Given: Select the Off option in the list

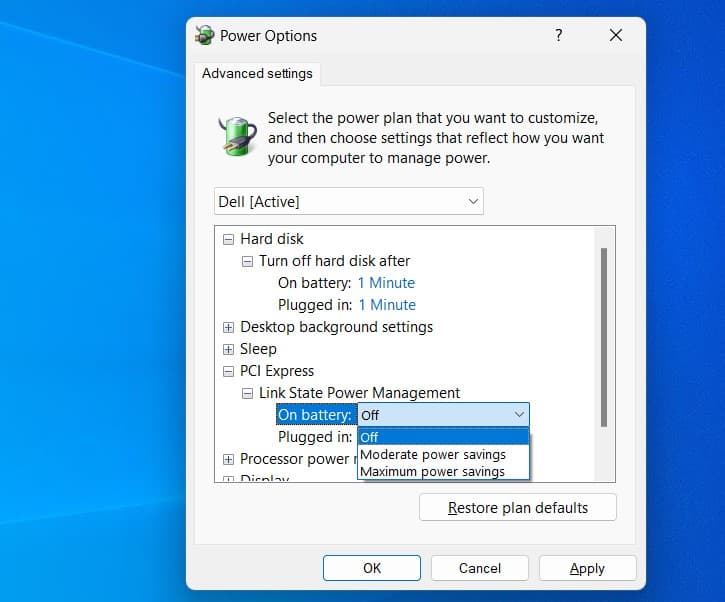Looking at the screenshot, I should [442, 437].
